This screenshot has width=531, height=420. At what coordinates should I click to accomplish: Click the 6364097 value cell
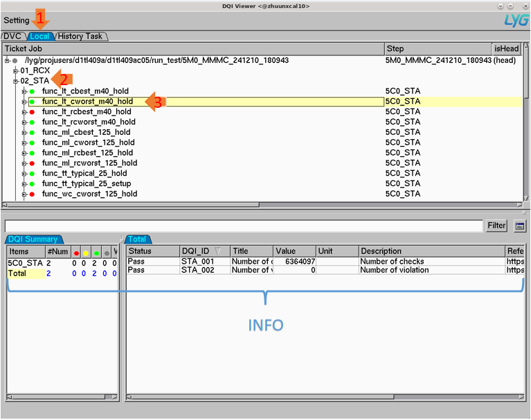pos(295,262)
